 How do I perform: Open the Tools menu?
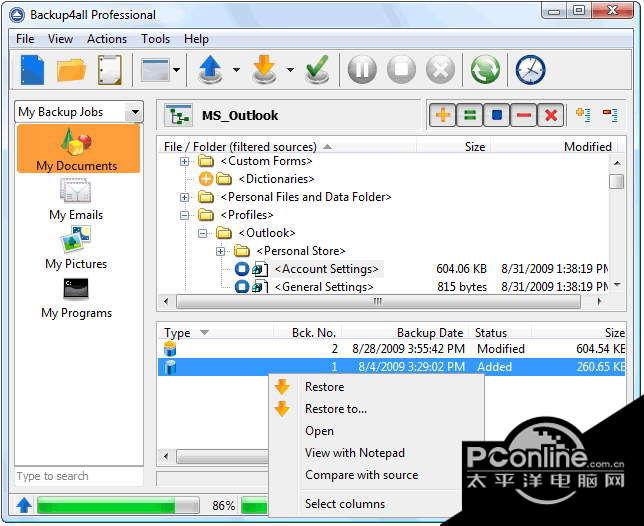coord(155,39)
